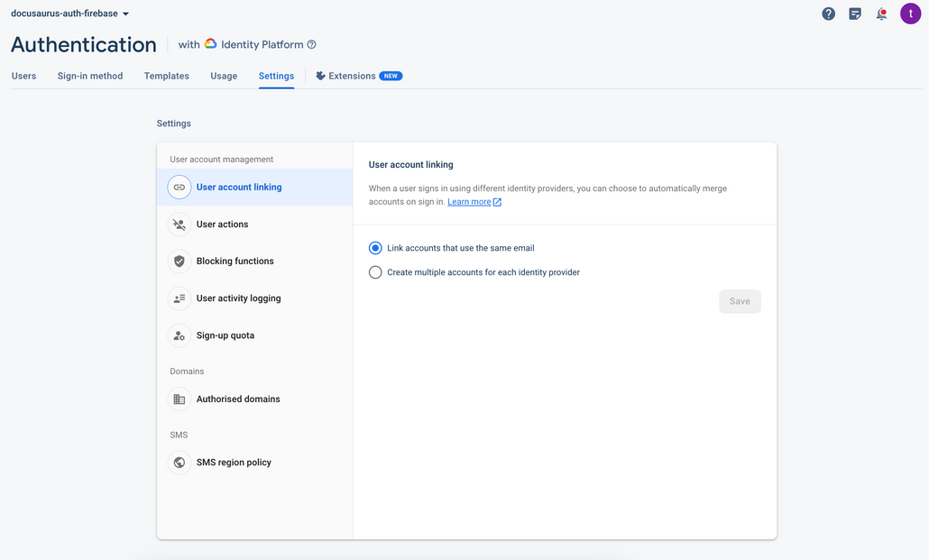
Task: Click the account avatar in the corner
Action: click(x=910, y=14)
